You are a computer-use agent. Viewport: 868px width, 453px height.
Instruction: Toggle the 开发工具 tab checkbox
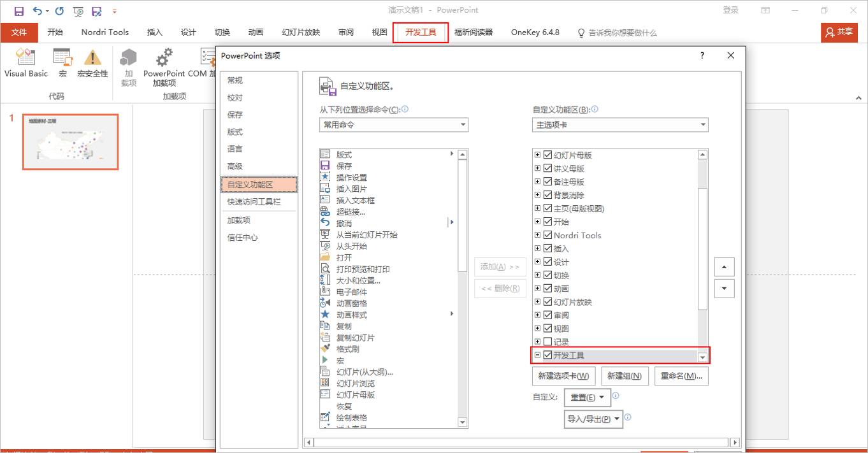pos(547,356)
